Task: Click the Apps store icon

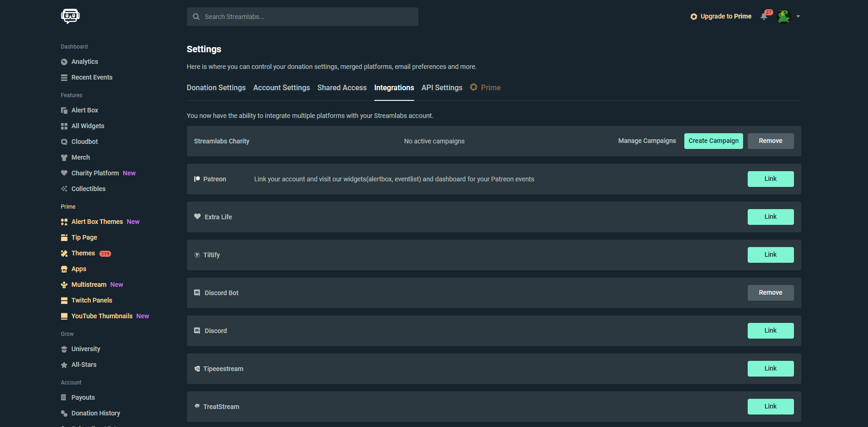Action: pyautogui.click(x=64, y=269)
